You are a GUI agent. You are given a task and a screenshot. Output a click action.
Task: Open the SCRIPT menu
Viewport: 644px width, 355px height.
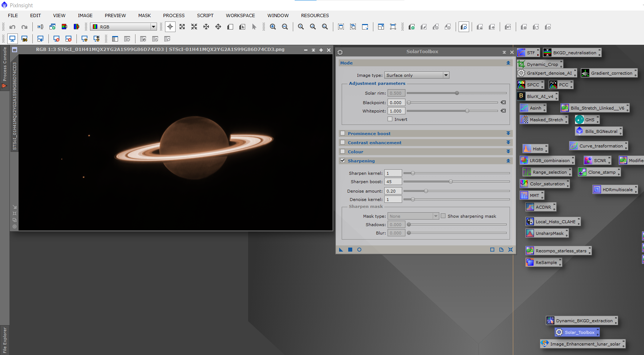pos(205,16)
